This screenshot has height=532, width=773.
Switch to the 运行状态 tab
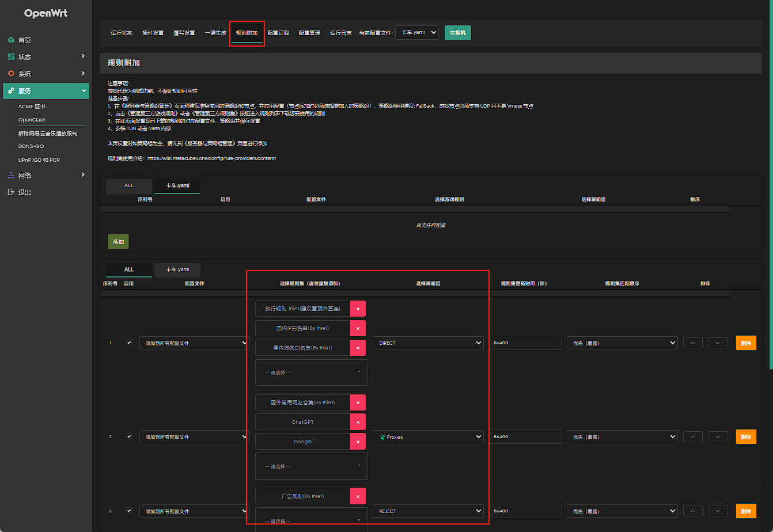[122, 33]
